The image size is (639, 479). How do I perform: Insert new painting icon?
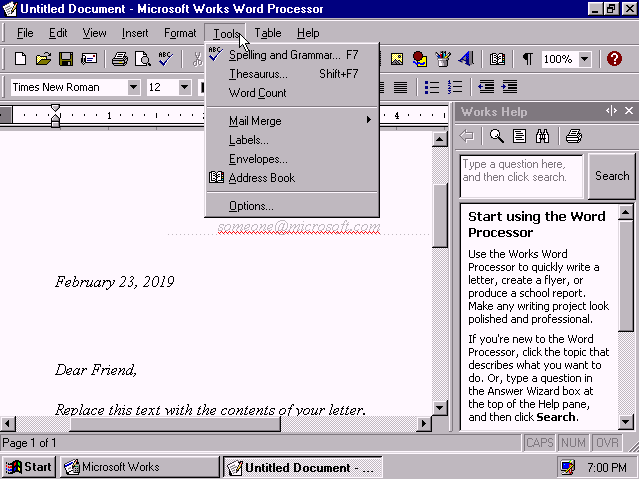click(443, 59)
